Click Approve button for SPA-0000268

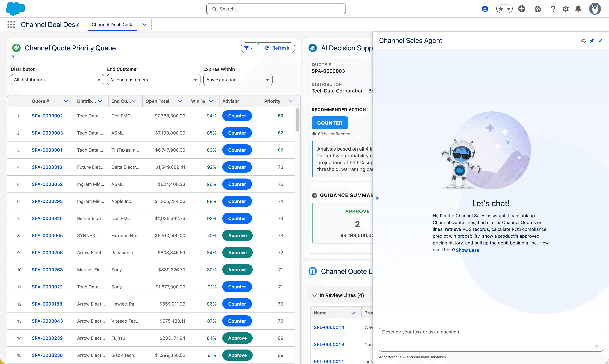(x=237, y=270)
